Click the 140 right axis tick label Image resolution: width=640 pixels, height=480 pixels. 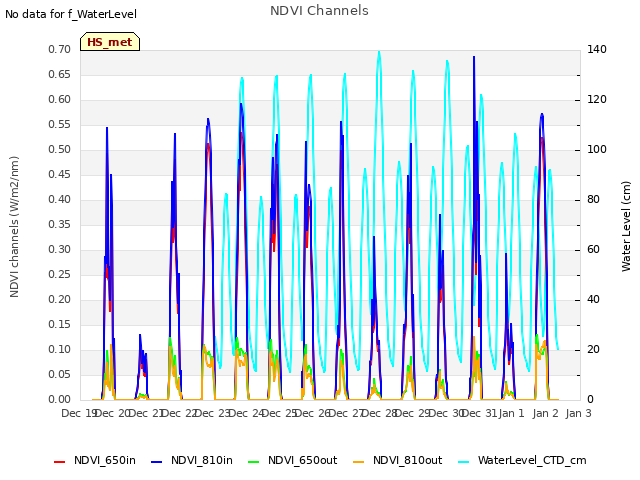tap(597, 49)
